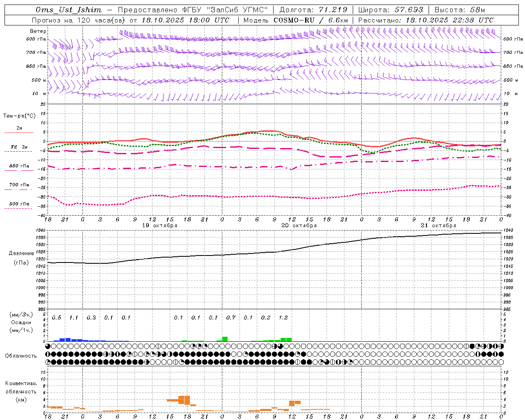Click the tallest green bar near 20 October midnight
Image resolution: width=525 pixels, height=420 pixels.
coord(225,339)
